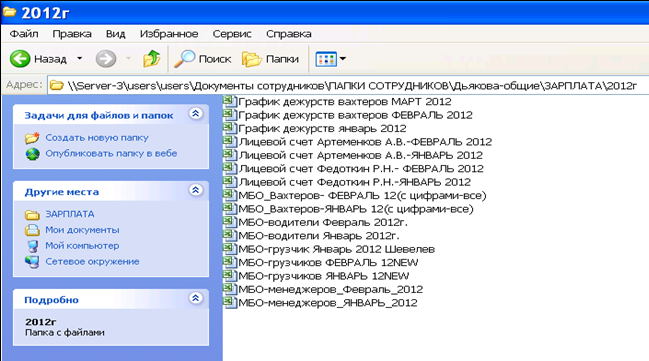Select file name 'График дежурств вахтеров МАРТ 2012'

[345, 101]
